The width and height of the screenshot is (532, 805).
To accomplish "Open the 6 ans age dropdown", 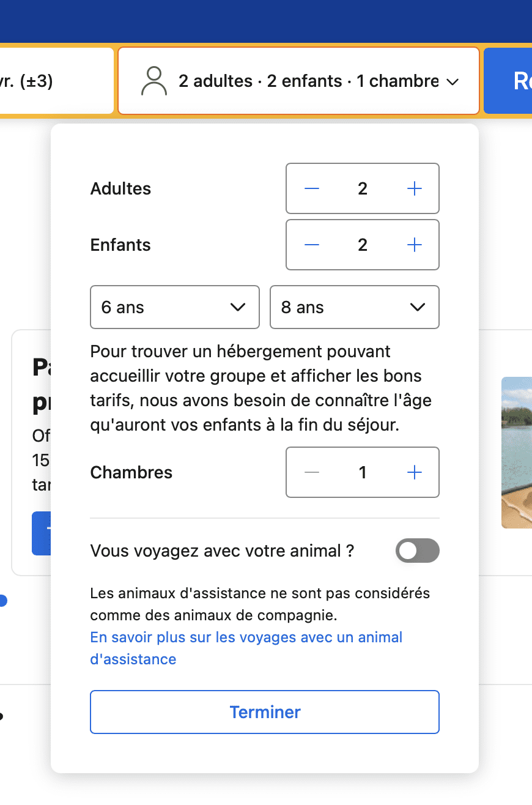I will coord(175,307).
